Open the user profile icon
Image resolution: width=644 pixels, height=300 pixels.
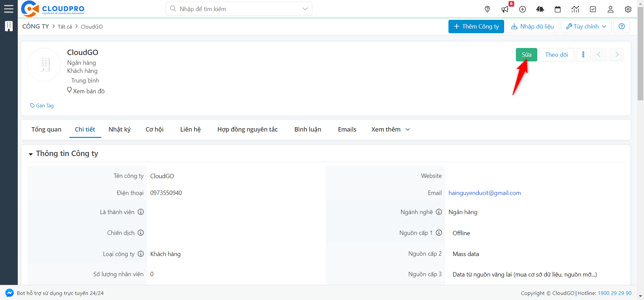pyautogui.click(x=610, y=9)
